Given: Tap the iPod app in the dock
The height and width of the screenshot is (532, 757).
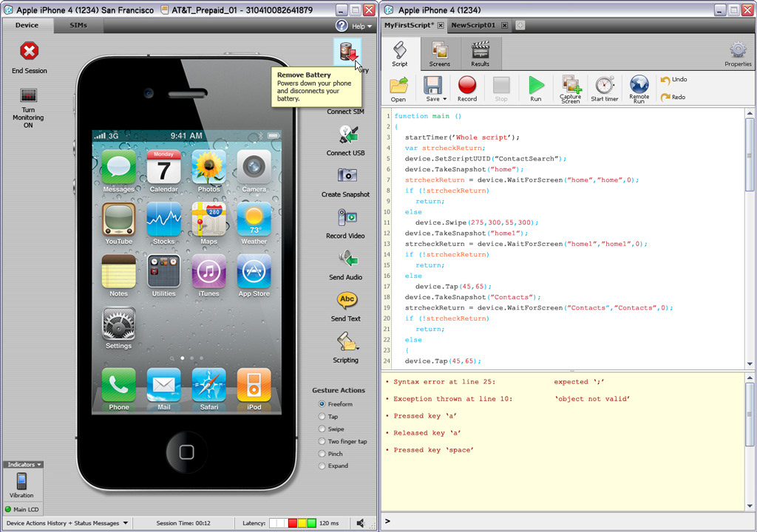Looking at the screenshot, I should pyautogui.click(x=254, y=385).
